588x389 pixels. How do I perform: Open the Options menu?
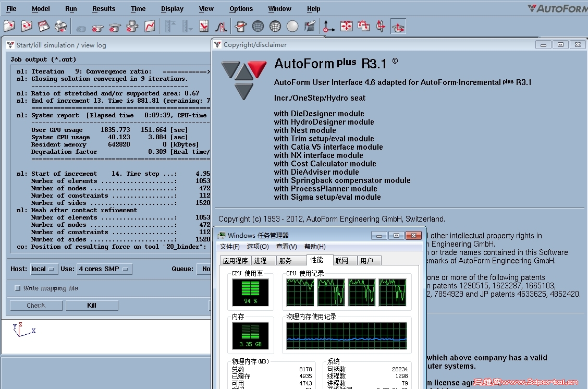[241, 9]
